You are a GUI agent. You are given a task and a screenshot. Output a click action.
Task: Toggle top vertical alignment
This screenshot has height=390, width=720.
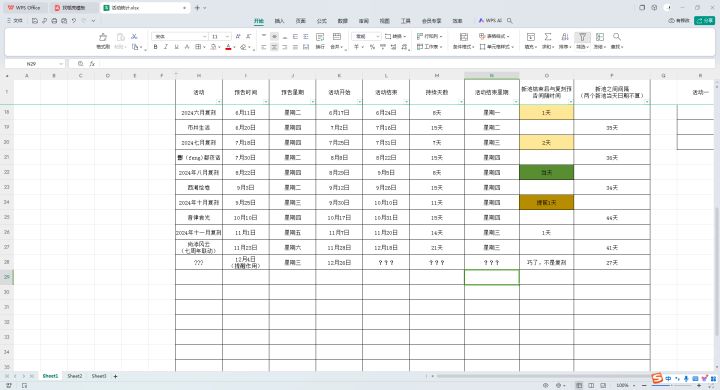[264, 36]
